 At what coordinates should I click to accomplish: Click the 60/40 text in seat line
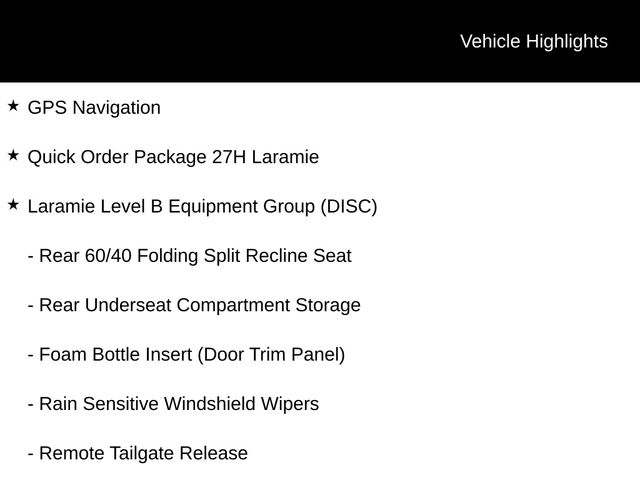click(108, 256)
